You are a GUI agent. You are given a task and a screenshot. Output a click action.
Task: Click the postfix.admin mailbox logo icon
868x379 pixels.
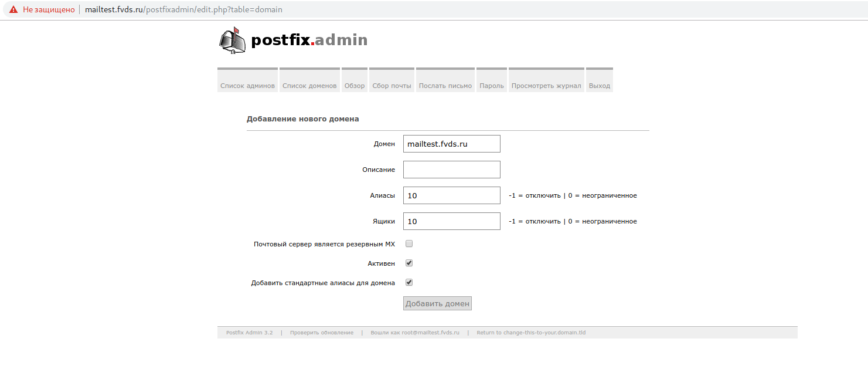pyautogui.click(x=233, y=40)
